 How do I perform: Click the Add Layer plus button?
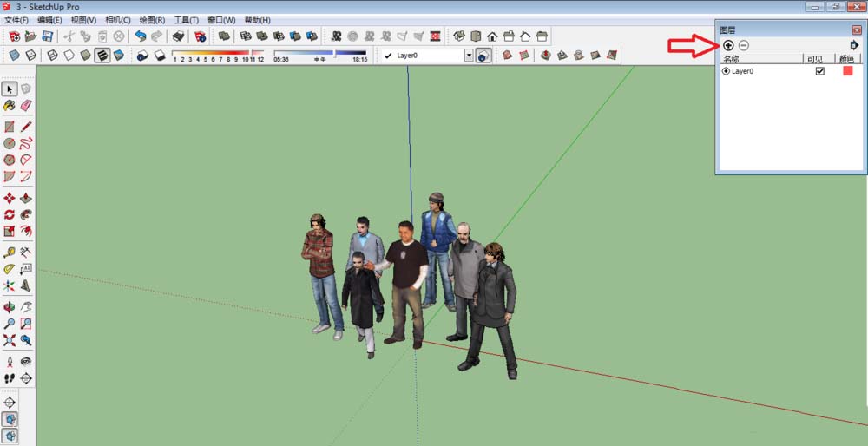pyautogui.click(x=728, y=45)
